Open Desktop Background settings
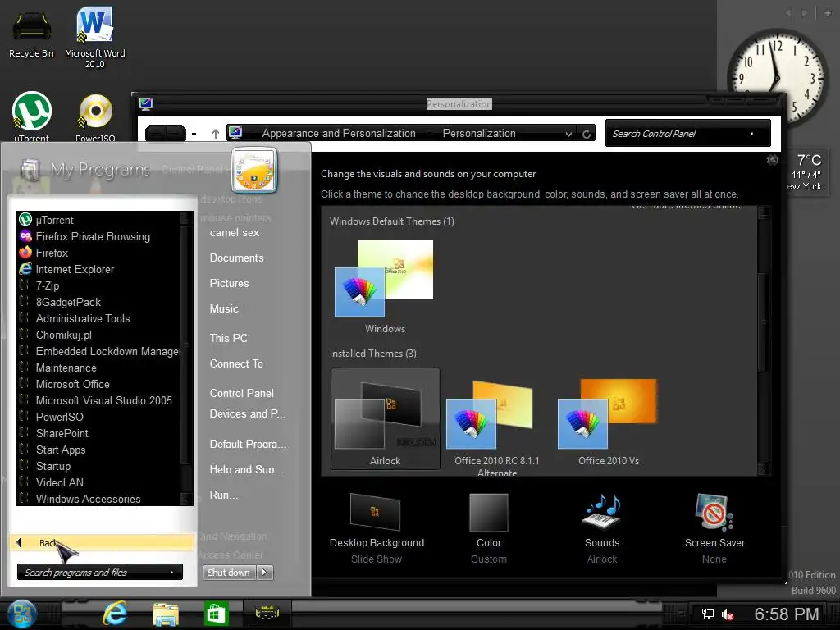Screen dimensions: 840x630 pos(377,528)
